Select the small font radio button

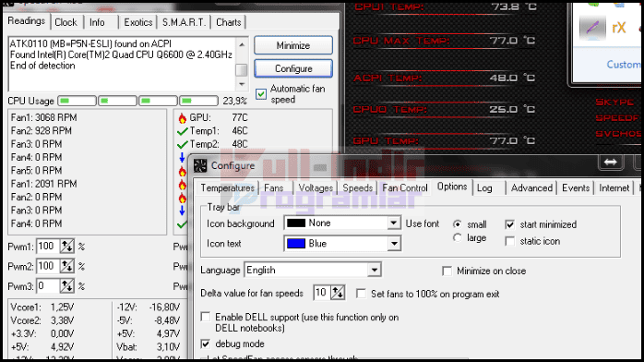[x=457, y=224]
